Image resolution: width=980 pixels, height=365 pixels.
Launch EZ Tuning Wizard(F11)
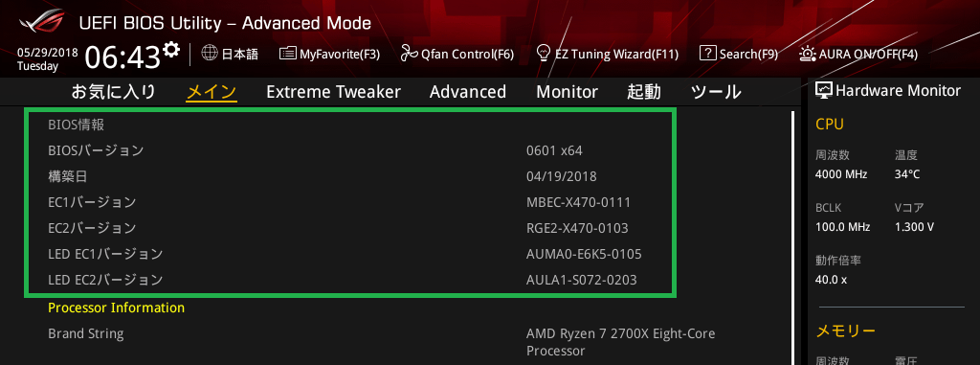click(608, 54)
